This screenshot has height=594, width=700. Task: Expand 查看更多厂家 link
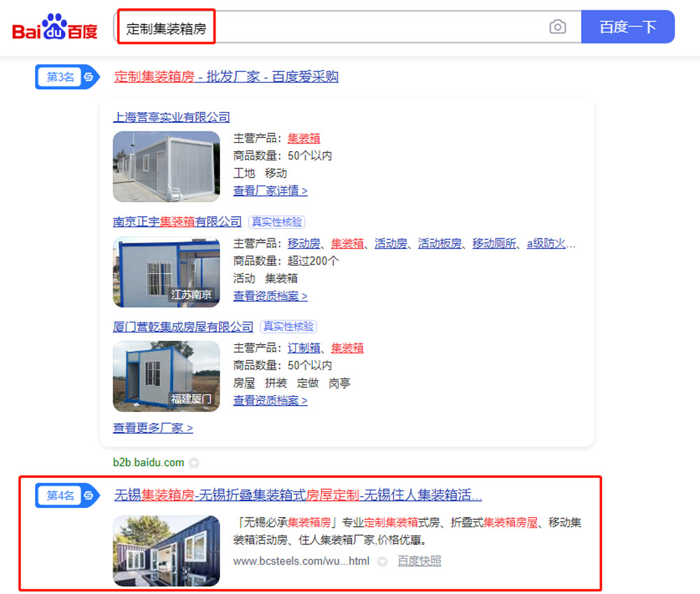coord(153,428)
